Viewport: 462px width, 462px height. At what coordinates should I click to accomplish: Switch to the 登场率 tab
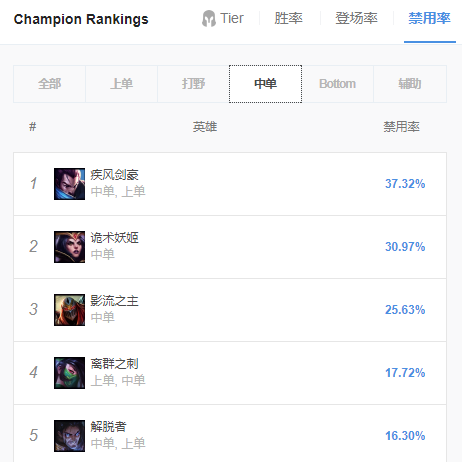356,18
